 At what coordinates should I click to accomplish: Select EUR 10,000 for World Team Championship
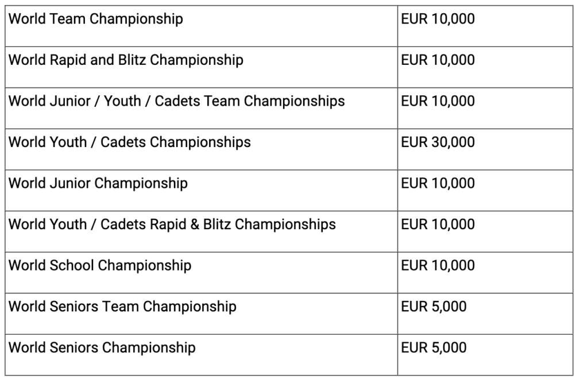click(x=485, y=26)
